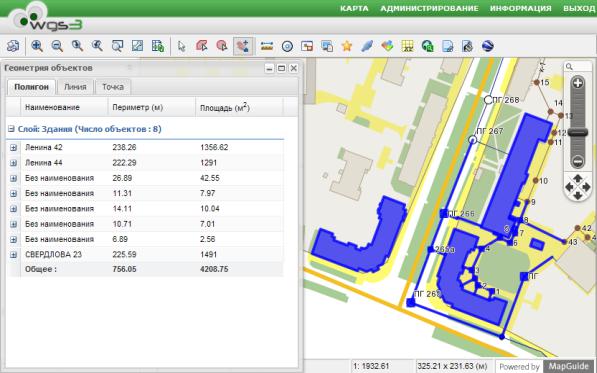Expand the row with perimeter 6.89
Image resolution: width=597 pixels, height=373 pixels.
13,239
